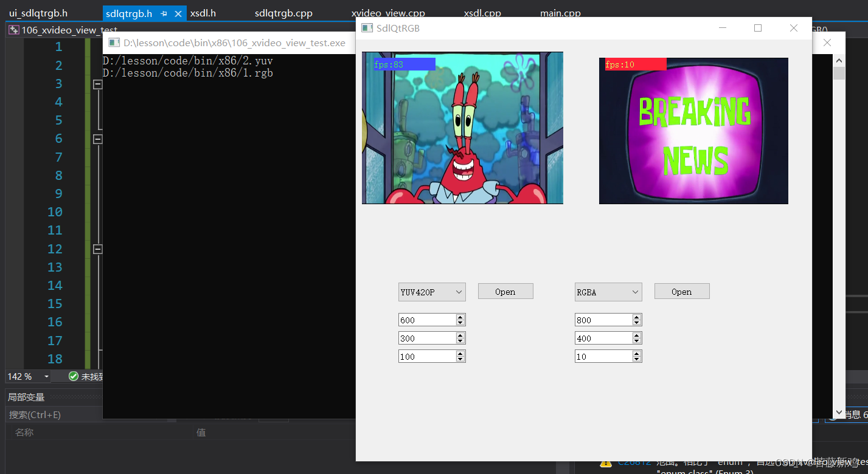
Task: Decrease the 400 spinbox value
Action: (637, 341)
